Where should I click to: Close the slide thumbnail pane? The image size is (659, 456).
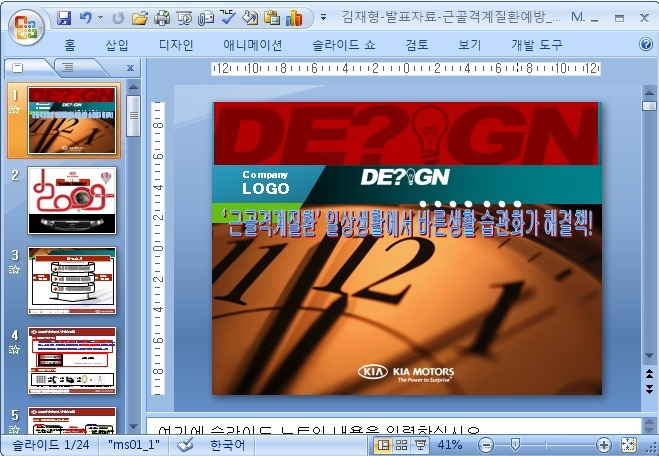click(130, 68)
